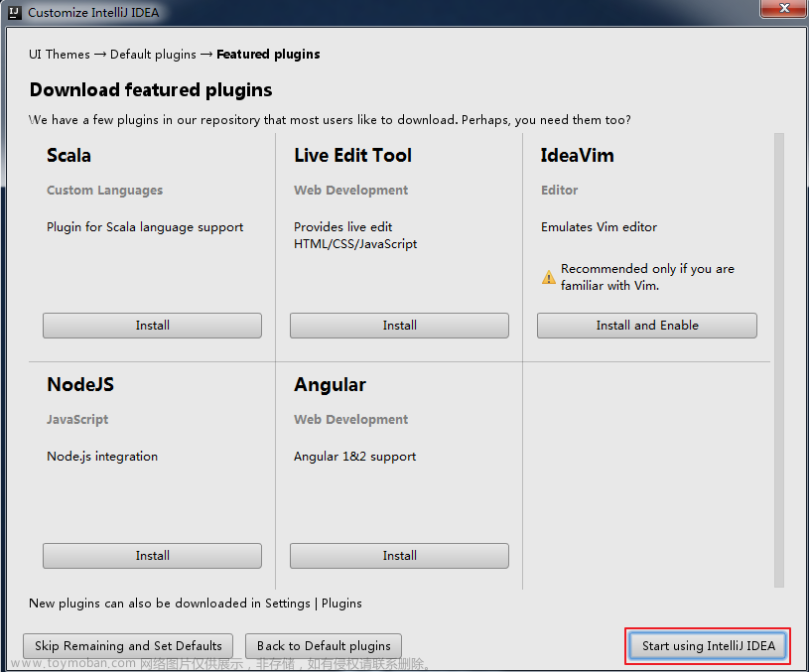The height and width of the screenshot is (672, 809).
Task: Click Start using IntelliJ IDEA
Action: pyautogui.click(x=708, y=645)
